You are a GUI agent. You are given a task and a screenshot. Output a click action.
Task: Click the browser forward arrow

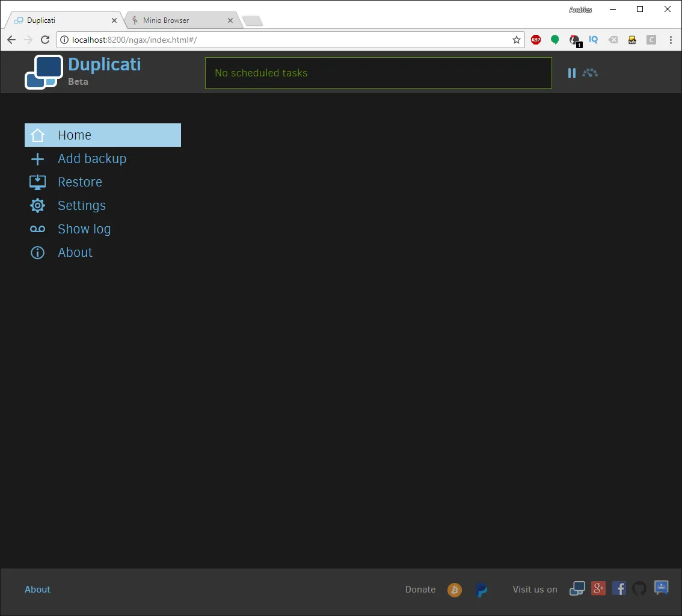point(28,40)
